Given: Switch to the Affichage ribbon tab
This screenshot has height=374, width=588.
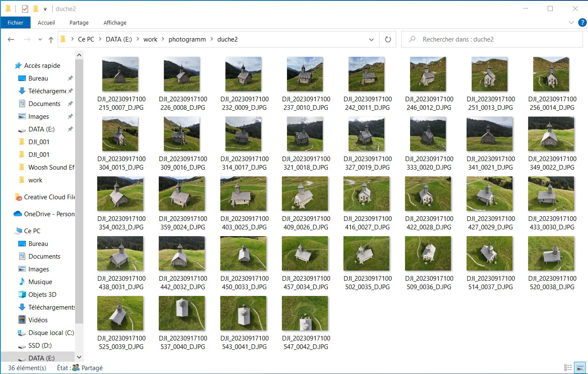Looking at the screenshot, I should (x=115, y=23).
